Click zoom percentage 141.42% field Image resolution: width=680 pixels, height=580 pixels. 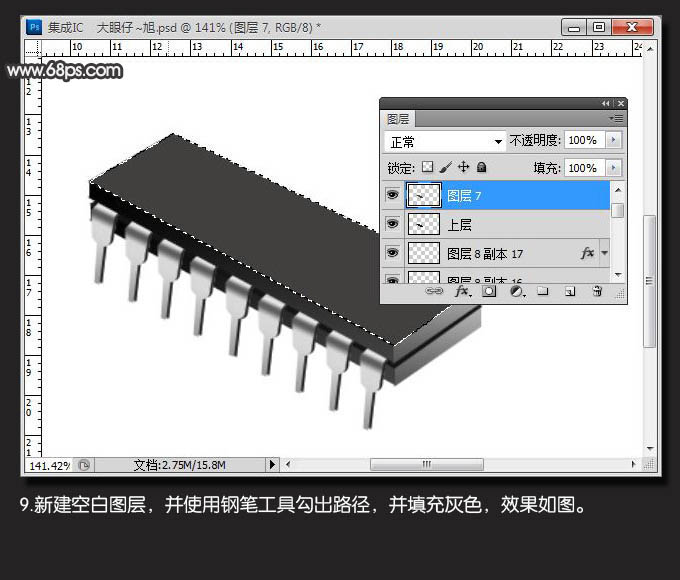49,465
